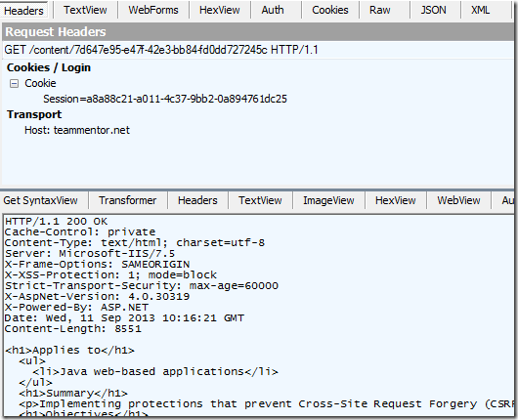
Task: Click the HTTP/1.1 200 OK status line
Action: tap(56, 221)
